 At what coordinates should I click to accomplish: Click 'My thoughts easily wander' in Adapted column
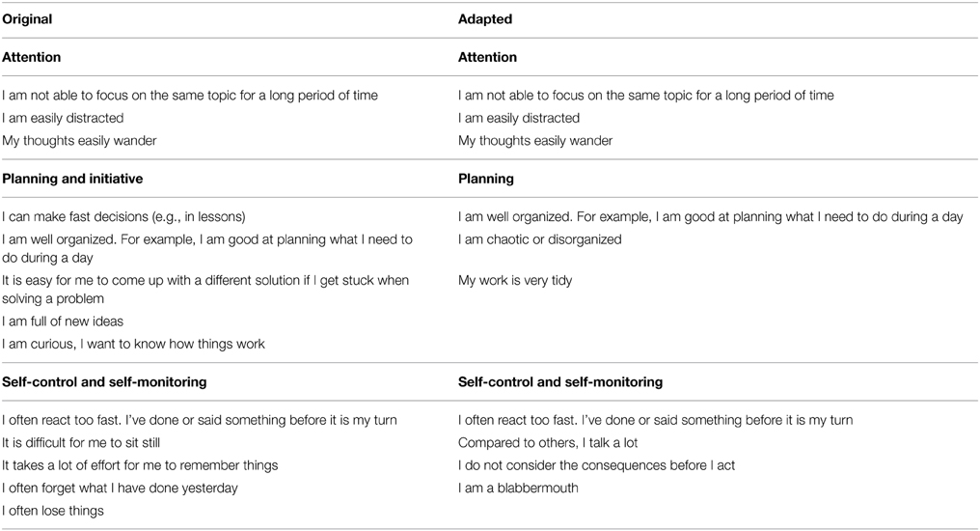click(x=535, y=141)
